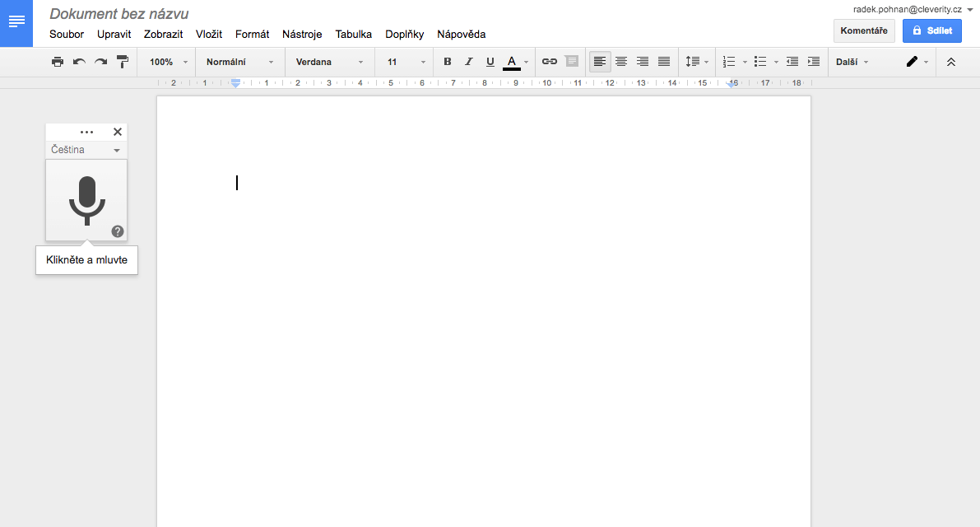Viewport: 980px width, 527px height.
Task: Toggle italic formatting
Action: coord(469,62)
